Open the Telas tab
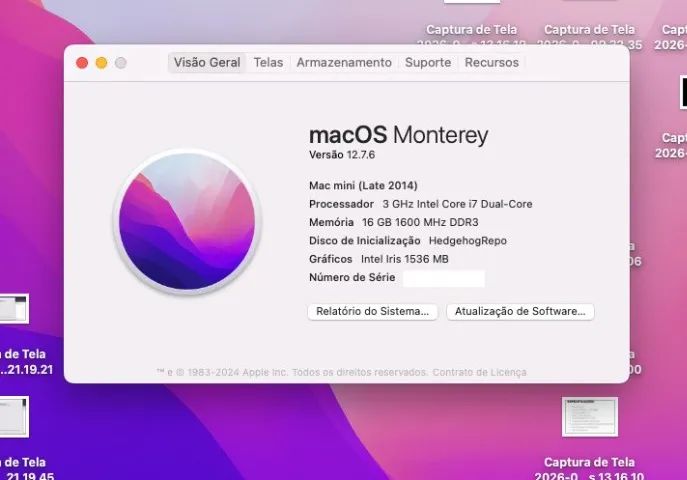The width and height of the screenshot is (687, 480). [268, 63]
